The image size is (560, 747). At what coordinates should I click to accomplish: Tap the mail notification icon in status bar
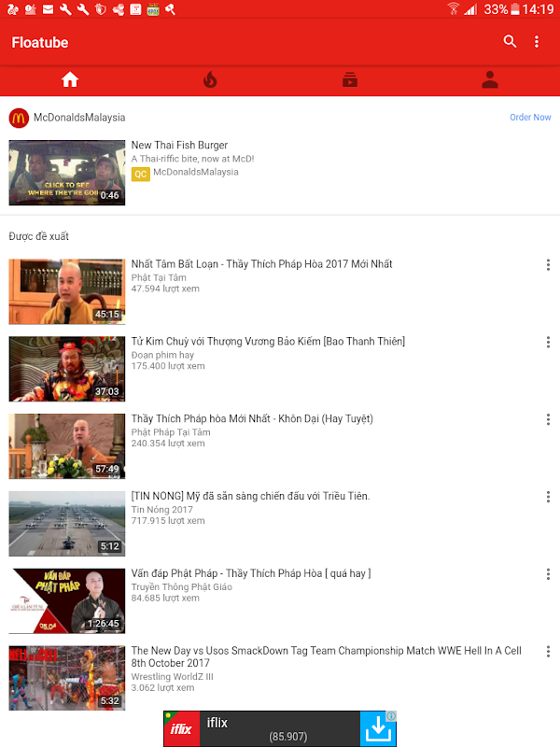coord(49,9)
